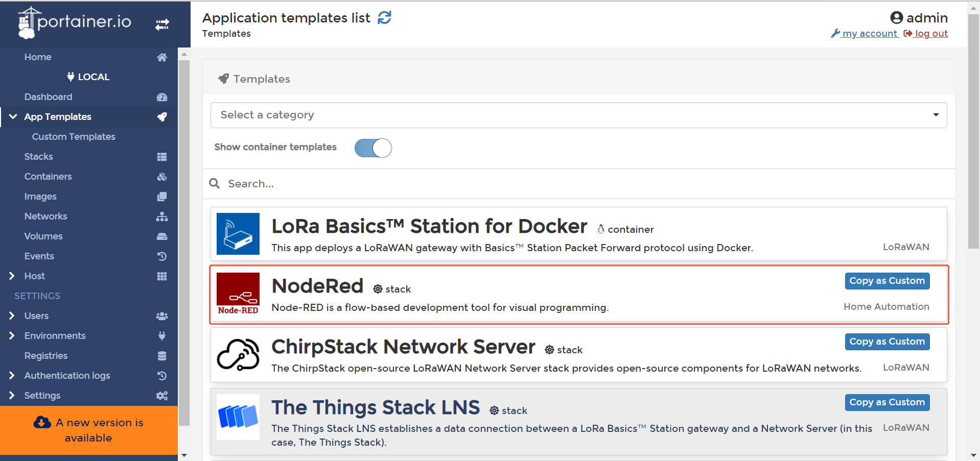
Task: Click the Templates panel rocket icon
Action: pos(223,79)
